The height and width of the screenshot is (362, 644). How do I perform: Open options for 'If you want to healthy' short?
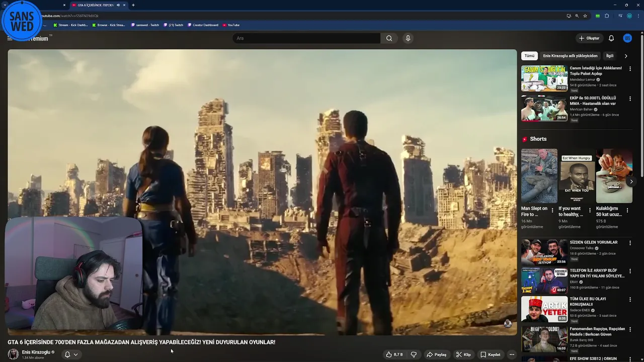click(x=590, y=210)
